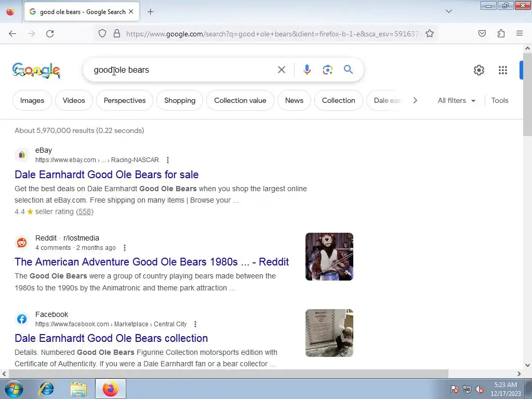Open Google quick settings gear
Image resolution: width=532 pixels, height=399 pixels.
478,70
